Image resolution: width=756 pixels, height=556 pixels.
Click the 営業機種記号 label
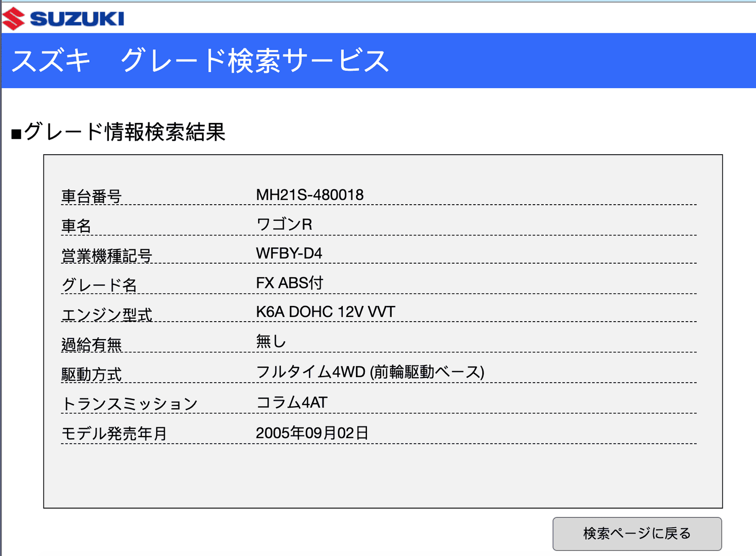(x=106, y=256)
